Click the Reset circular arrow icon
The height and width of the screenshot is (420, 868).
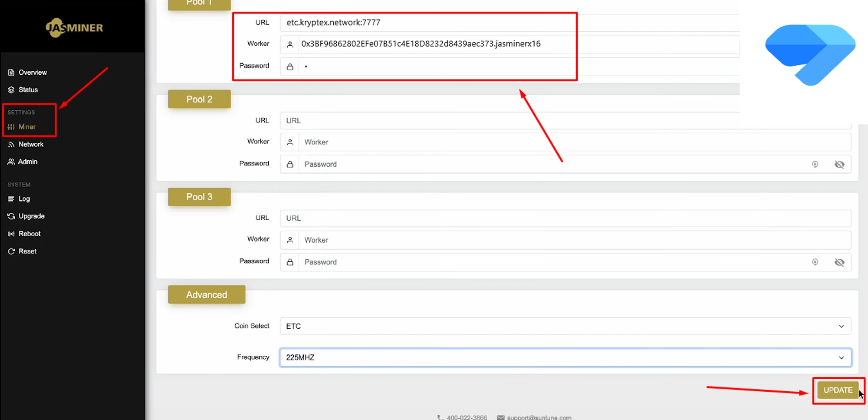11,251
